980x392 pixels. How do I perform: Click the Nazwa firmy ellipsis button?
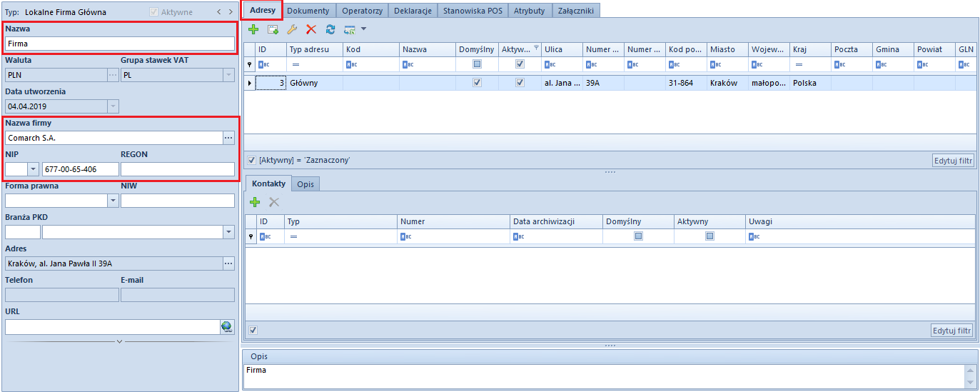pos(228,137)
